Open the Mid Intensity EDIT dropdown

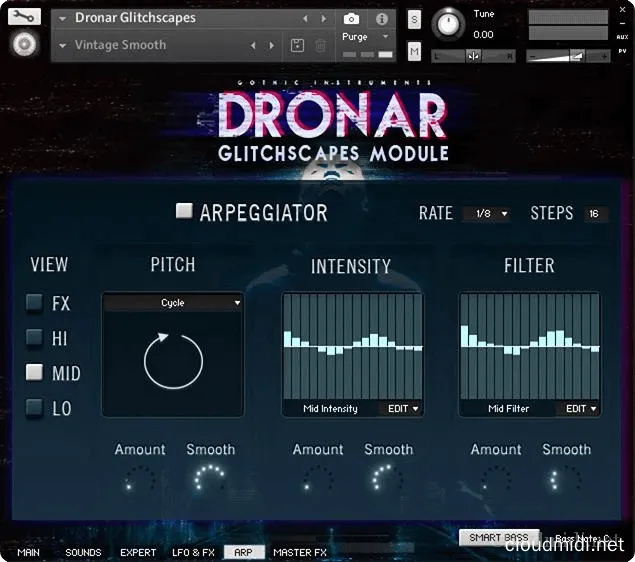[x=400, y=408]
